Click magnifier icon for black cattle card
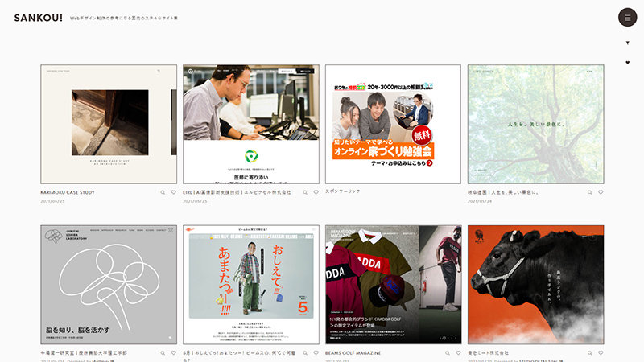Screen dimensions: 644x362 [590, 352]
